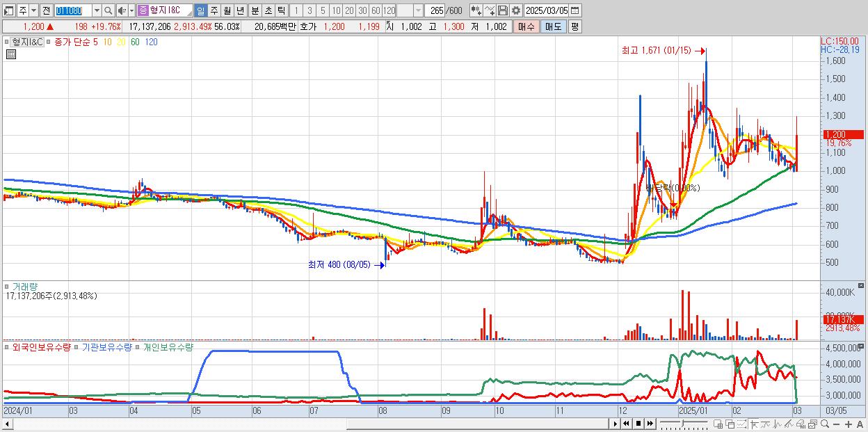Click the magnifier zoom icon at bottom
This screenshot has width=868, height=432.
click(x=825, y=424)
